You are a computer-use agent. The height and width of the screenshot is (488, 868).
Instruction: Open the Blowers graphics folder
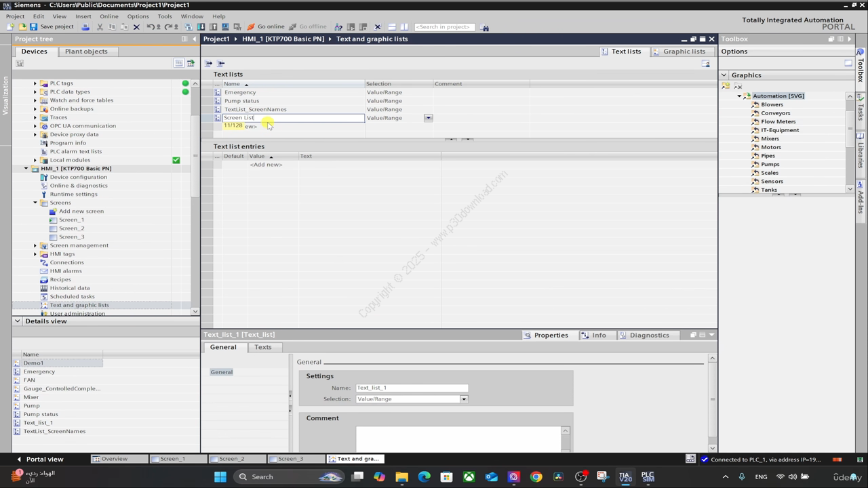point(772,104)
